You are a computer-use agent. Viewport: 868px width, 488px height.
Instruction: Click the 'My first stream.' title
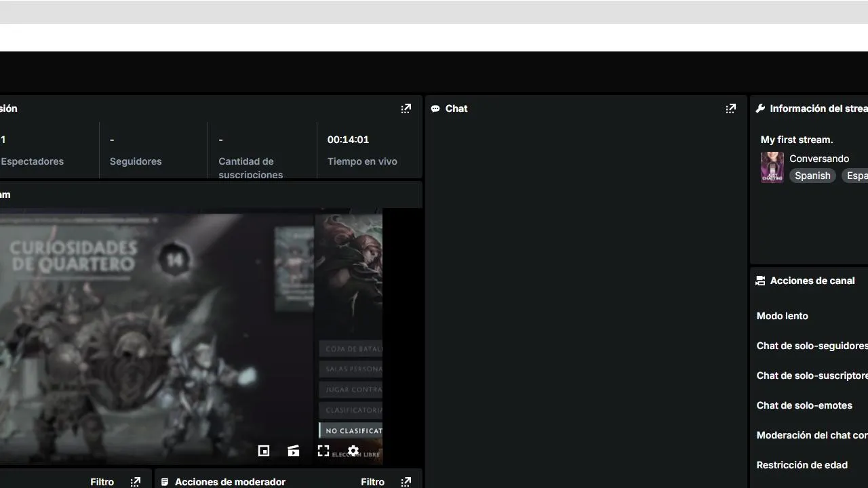[x=797, y=140]
